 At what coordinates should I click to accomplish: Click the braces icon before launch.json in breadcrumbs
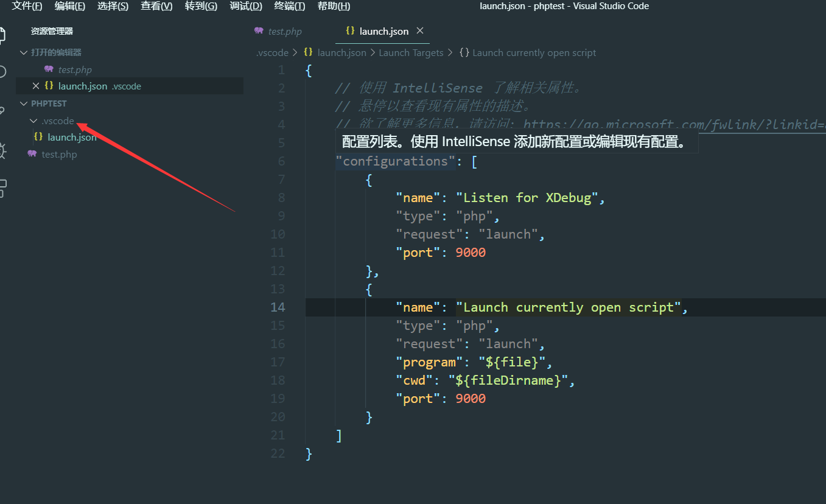point(308,52)
